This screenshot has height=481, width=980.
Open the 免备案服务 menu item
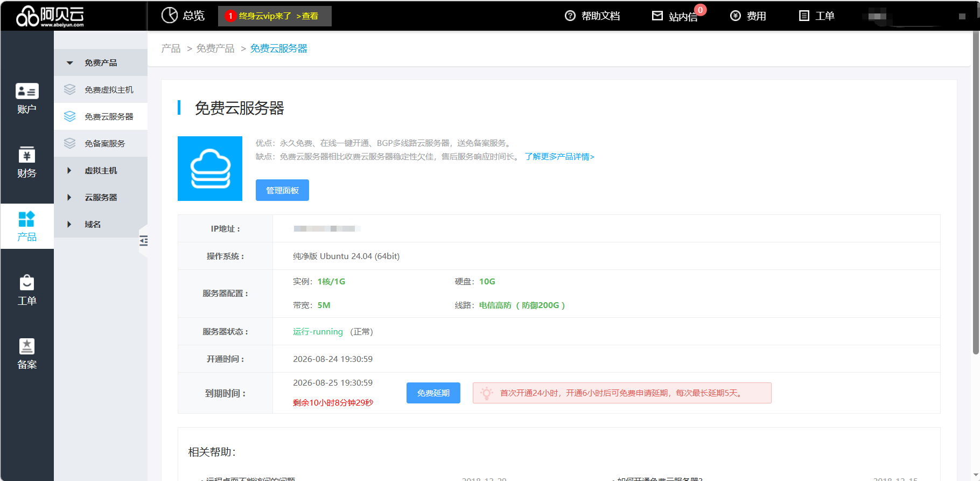pos(101,143)
